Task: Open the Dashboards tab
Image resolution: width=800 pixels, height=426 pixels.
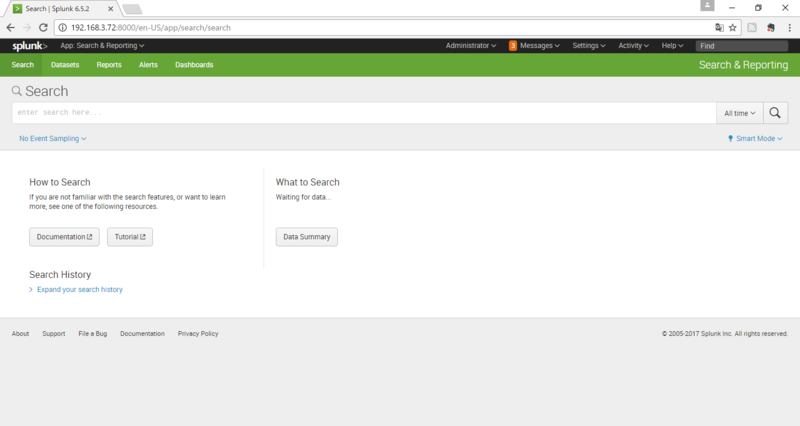Action: click(x=194, y=65)
